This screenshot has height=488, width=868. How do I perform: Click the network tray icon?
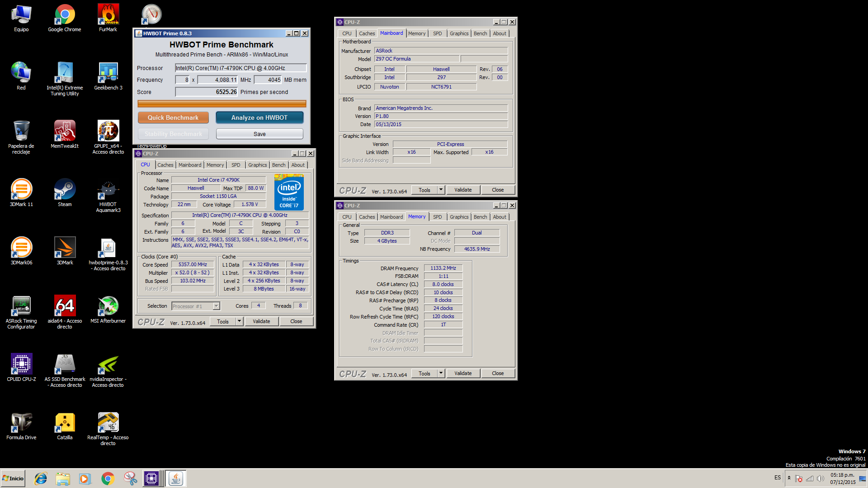810,479
